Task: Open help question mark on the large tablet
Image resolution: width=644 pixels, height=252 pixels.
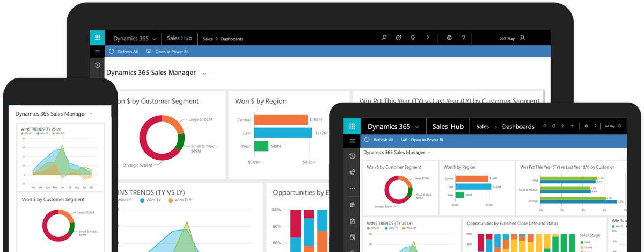Action: pyautogui.click(x=464, y=38)
